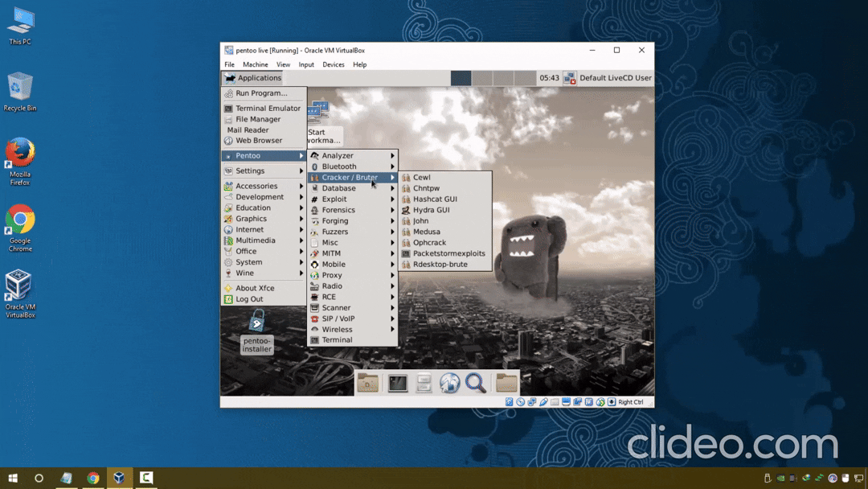Click the network status icon beside the clock

pyautogui.click(x=569, y=78)
